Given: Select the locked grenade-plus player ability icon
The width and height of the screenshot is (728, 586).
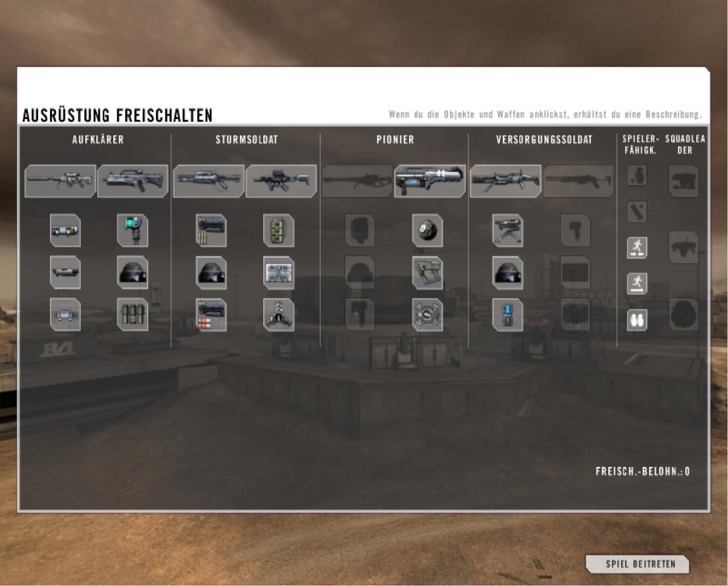Looking at the screenshot, I should 637,176.
